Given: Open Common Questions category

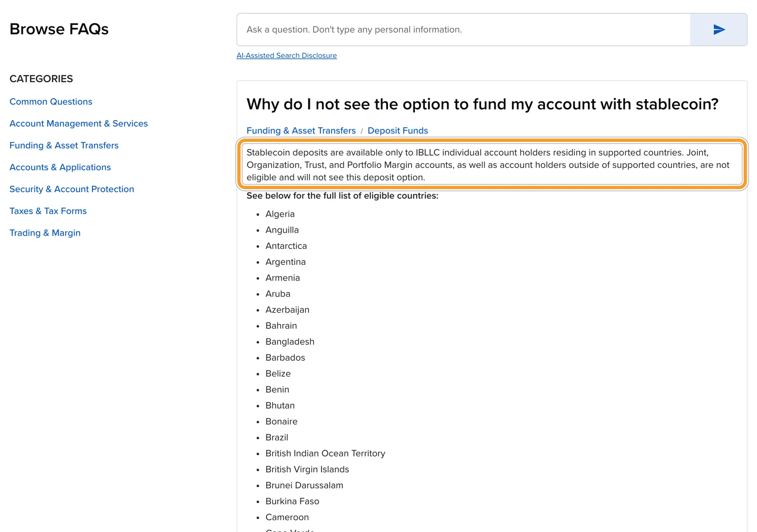Looking at the screenshot, I should click(x=51, y=102).
